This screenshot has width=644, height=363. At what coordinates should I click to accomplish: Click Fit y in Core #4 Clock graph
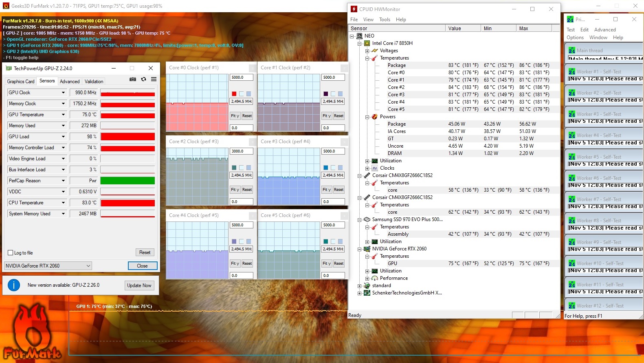point(235,263)
